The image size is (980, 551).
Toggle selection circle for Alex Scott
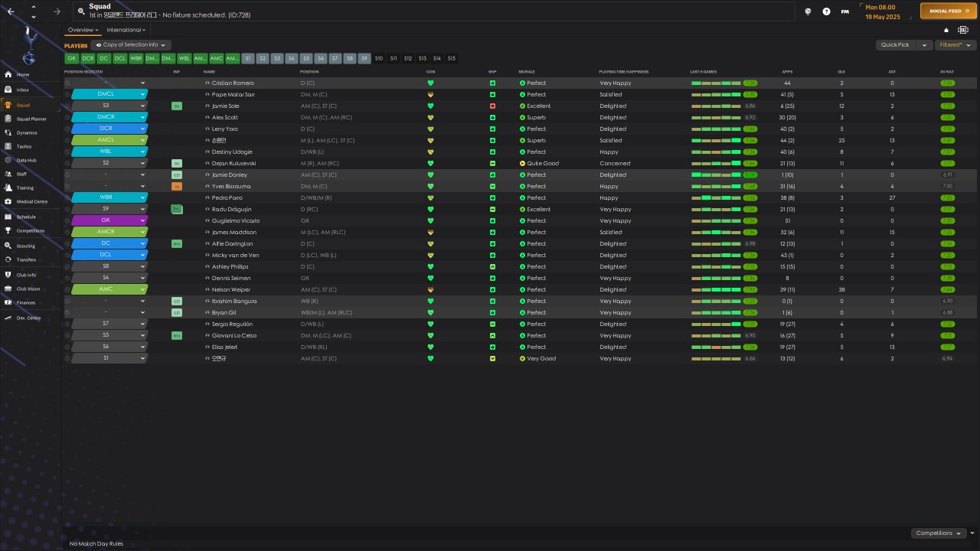point(67,117)
